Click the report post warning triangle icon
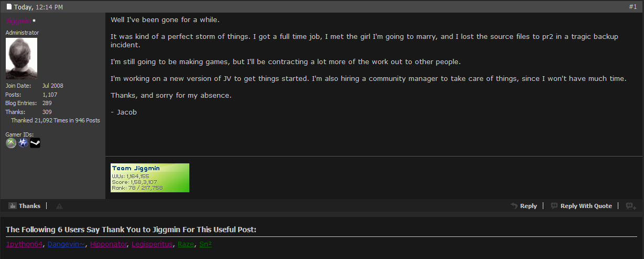The width and height of the screenshot is (644, 259). pyautogui.click(x=59, y=206)
